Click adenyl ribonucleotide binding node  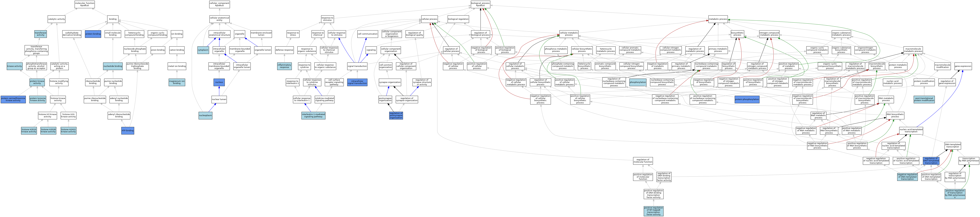pos(119,115)
